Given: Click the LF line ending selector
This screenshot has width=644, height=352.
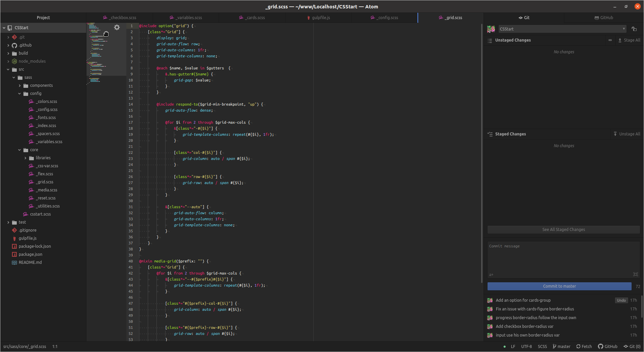Looking at the screenshot, I should click(513, 347).
